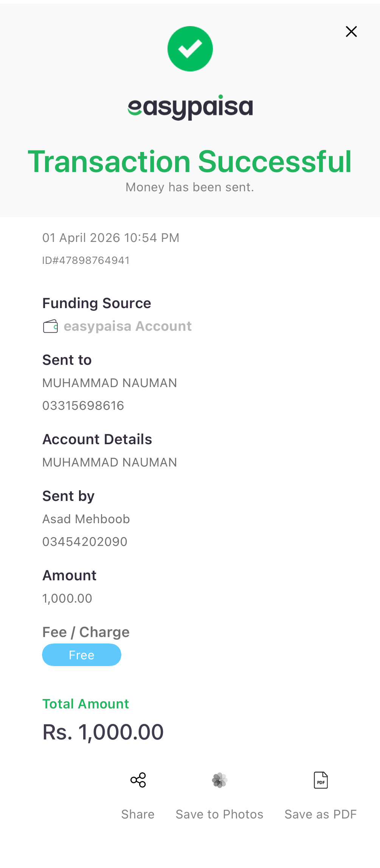
Task: Tap sender name Asad Mehboob
Action: [x=86, y=519]
